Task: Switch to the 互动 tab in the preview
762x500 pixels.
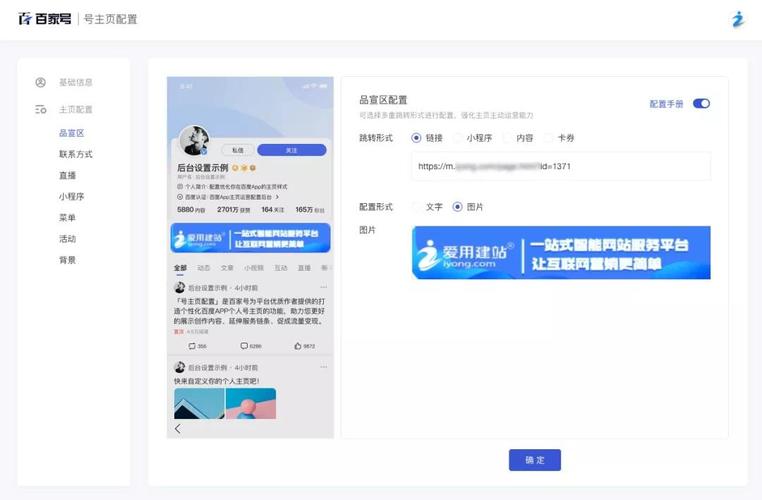Action: point(281,268)
